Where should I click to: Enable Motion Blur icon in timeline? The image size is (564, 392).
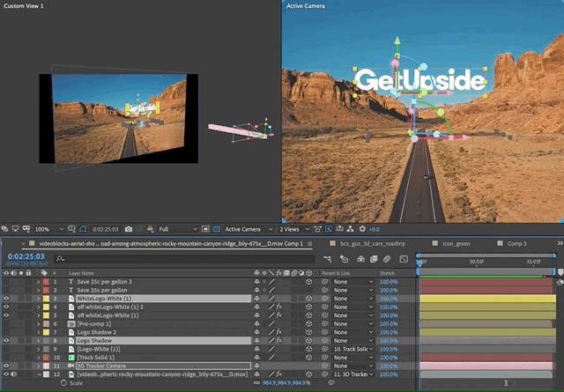pyautogui.click(x=387, y=259)
